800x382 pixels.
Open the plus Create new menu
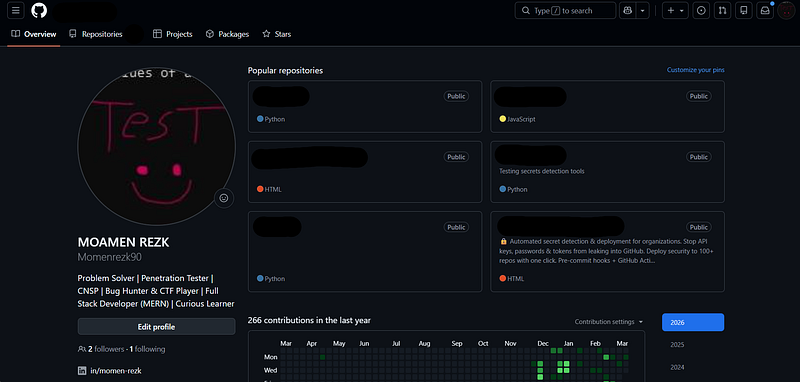(676, 10)
